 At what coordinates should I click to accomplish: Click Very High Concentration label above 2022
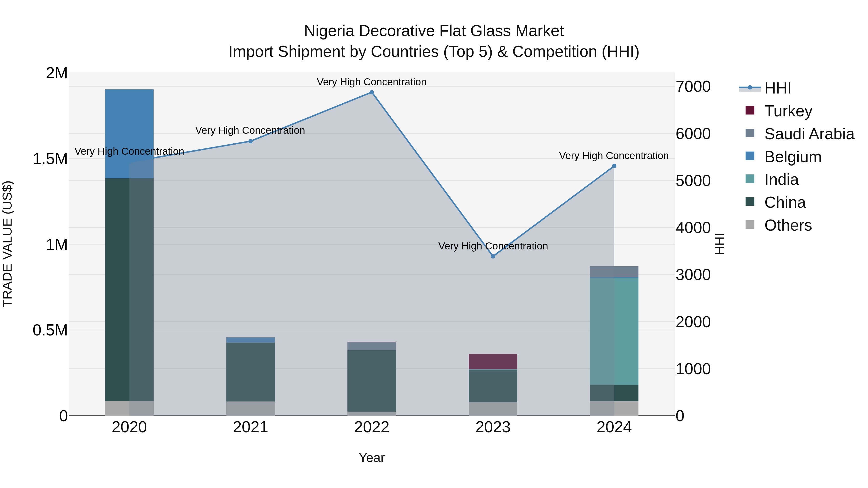click(x=372, y=82)
